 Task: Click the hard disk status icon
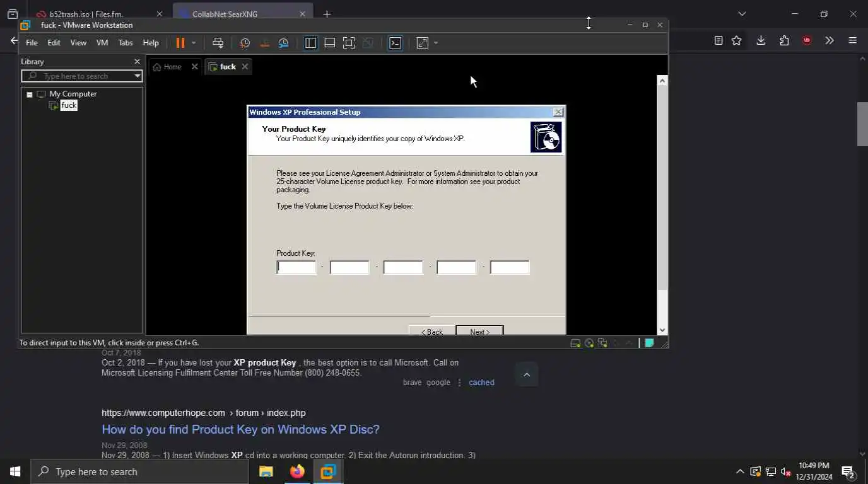point(575,343)
